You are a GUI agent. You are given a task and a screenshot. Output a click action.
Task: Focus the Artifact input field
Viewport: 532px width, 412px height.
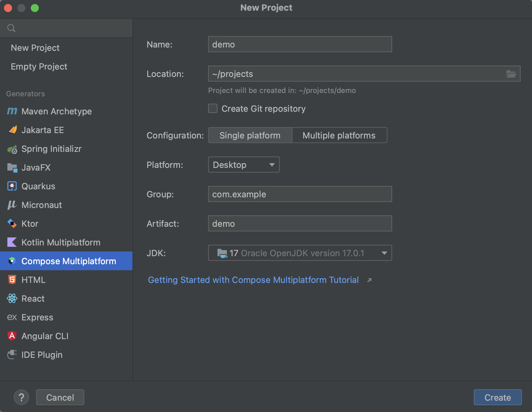pyautogui.click(x=300, y=224)
